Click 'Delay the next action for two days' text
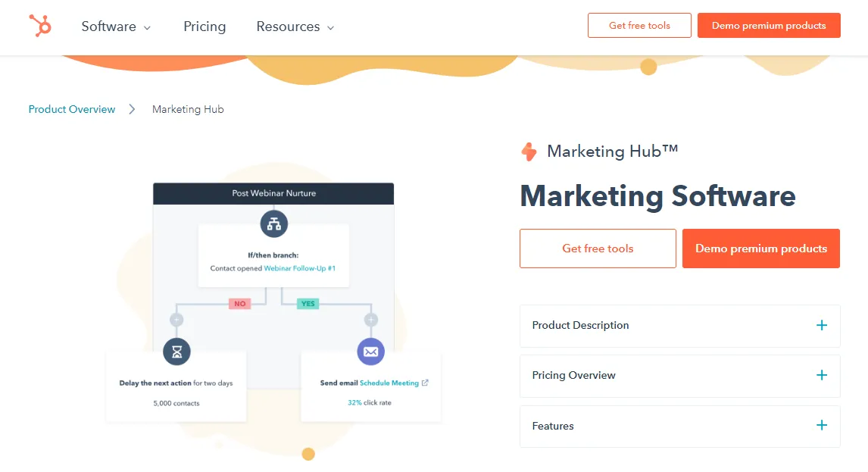Viewport: 868px width, 472px height. (x=176, y=383)
